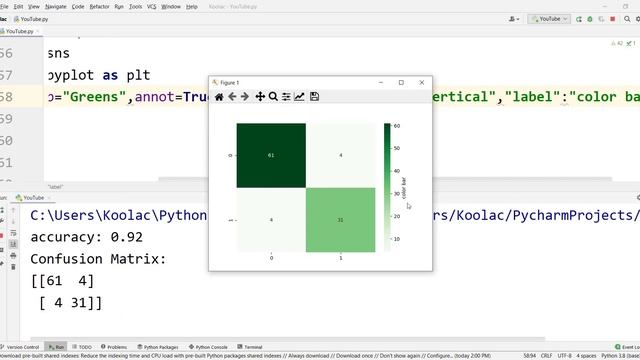Click the up stack trace arrow in the Run panel

13,210
